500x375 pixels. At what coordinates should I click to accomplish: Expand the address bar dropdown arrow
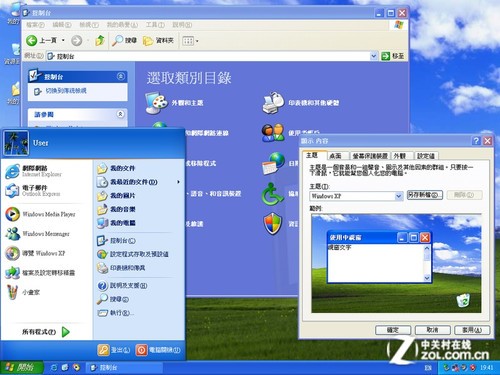pos(374,56)
